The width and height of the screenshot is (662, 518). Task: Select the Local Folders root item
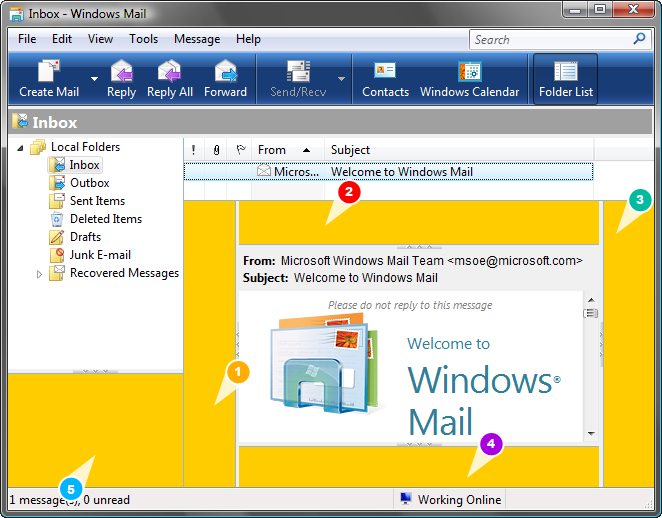pos(85,147)
